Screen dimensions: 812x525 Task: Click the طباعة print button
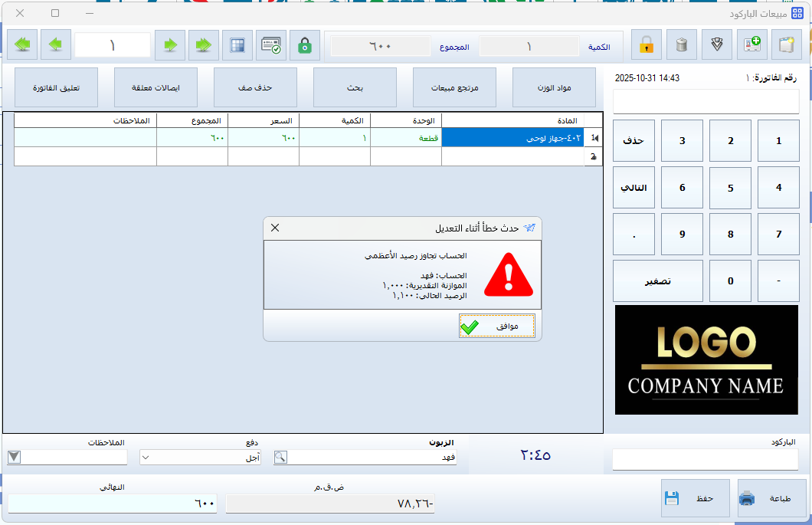coord(771,498)
